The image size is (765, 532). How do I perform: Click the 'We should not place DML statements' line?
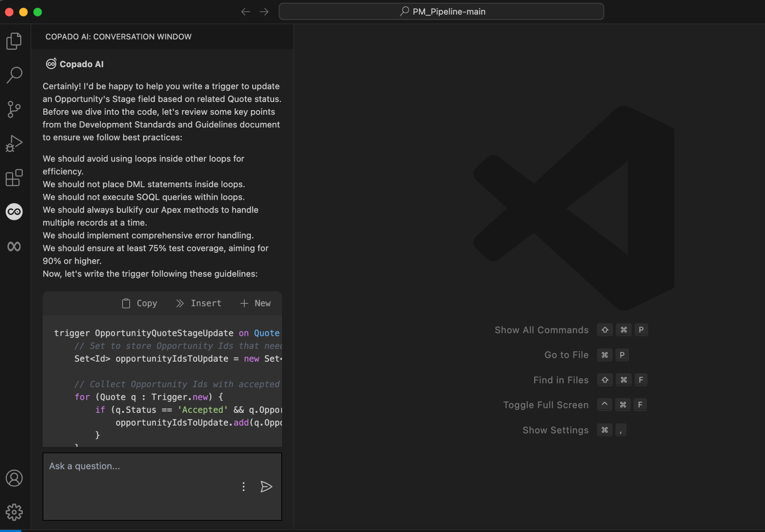click(x=144, y=184)
